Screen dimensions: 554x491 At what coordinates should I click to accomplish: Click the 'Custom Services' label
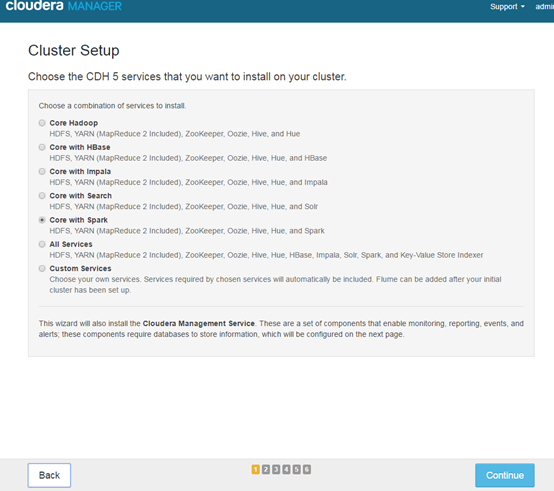[x=80, y=268]
